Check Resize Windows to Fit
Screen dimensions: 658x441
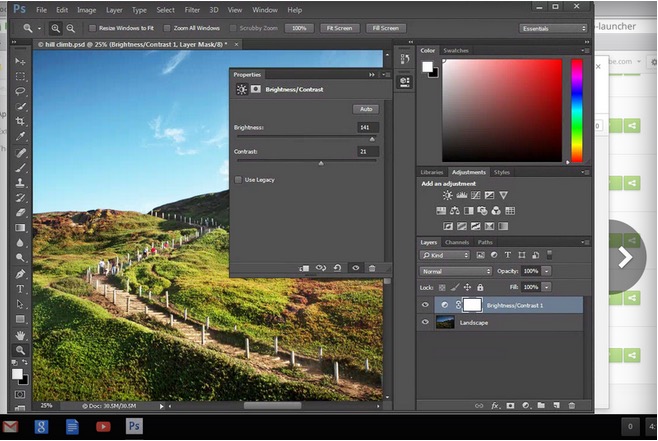pos(92,28)
